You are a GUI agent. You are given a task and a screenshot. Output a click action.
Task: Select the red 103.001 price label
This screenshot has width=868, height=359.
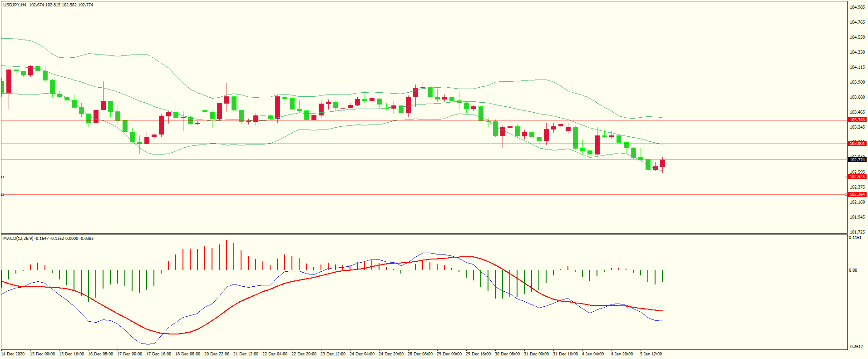click(x=857, y=144)
